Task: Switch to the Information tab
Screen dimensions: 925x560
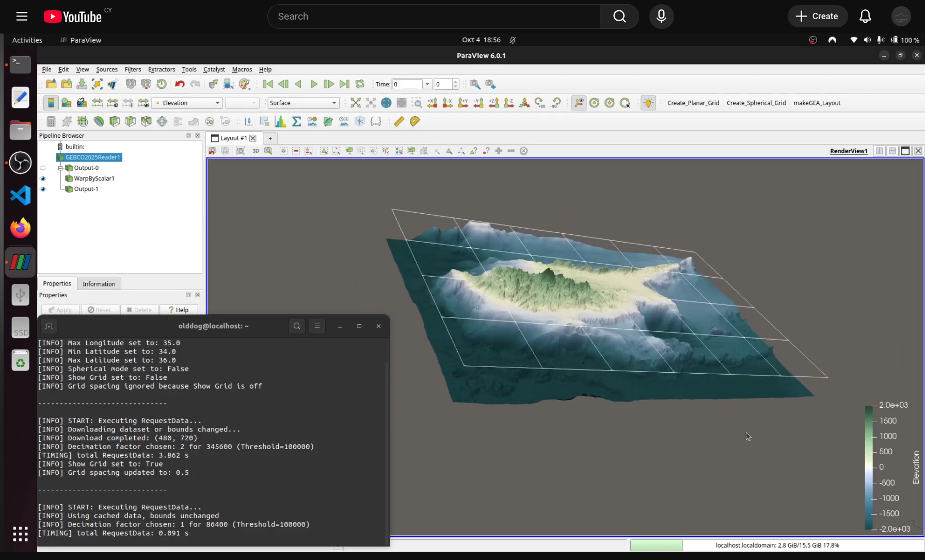Action: pos(99,283)
